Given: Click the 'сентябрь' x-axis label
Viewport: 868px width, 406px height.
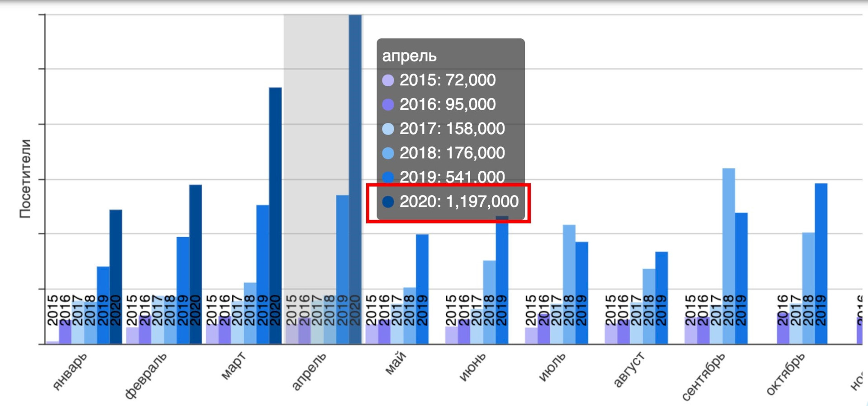Looking at the screenshot, I should click(x=703, y=376).
